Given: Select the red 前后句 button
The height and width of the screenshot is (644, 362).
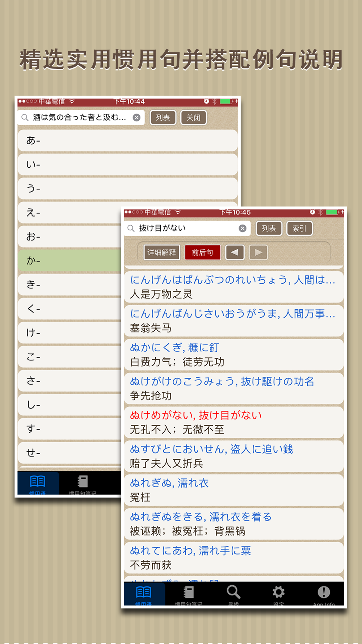Looking at the screenshot, I should [202, 252].
